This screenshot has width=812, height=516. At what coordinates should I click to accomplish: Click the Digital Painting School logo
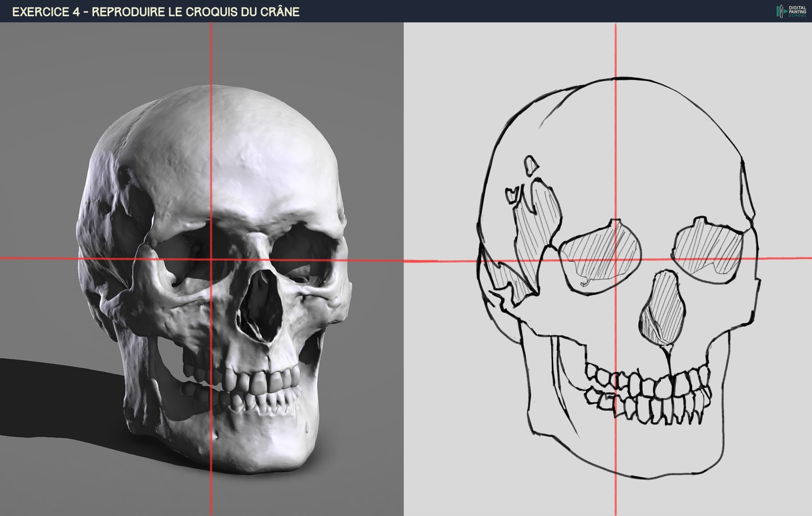click(x=792, y=11)
